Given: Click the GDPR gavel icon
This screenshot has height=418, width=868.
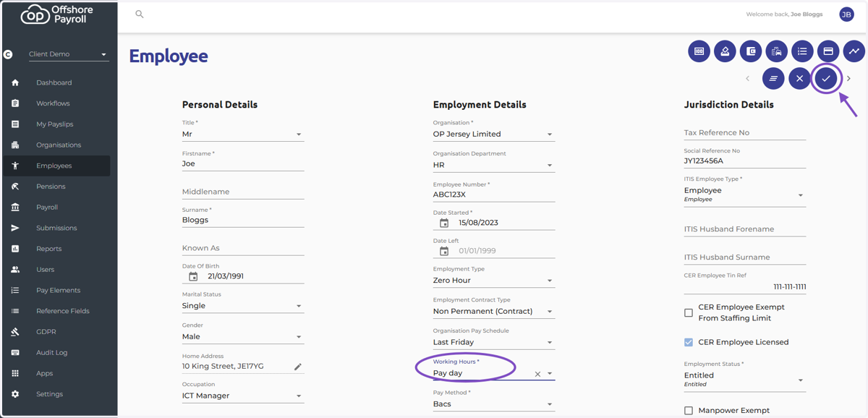Looking at the screenshot, I should (x=15, y=332).
